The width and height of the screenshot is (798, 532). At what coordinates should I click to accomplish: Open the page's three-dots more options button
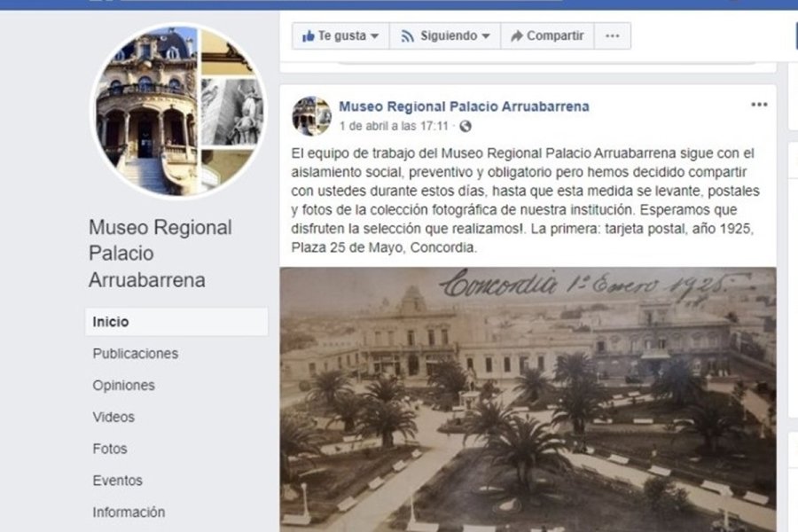tap(612, 35)
